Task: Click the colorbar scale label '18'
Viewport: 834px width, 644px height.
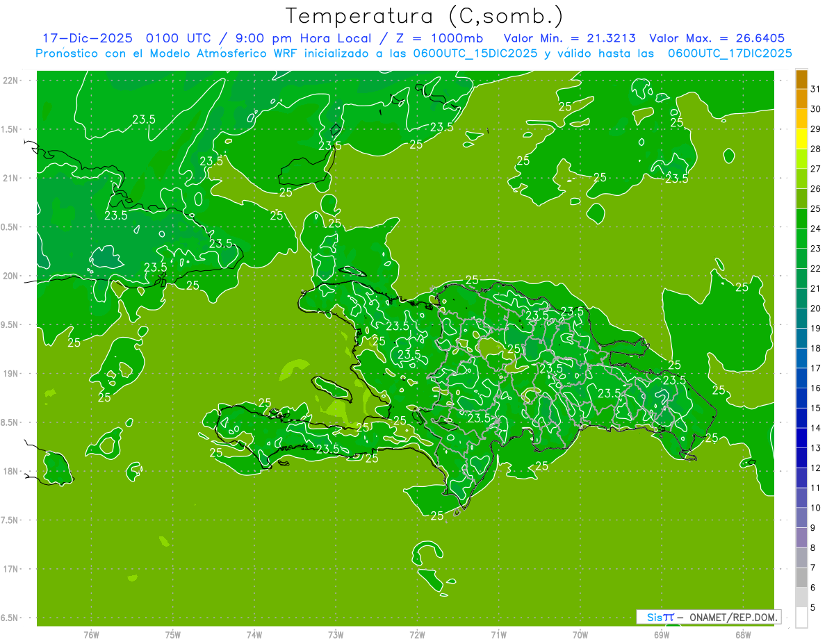Action: [816, 348]
